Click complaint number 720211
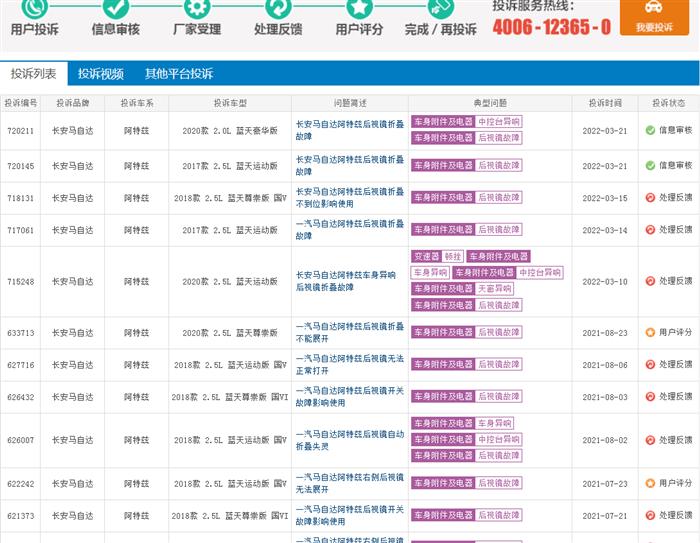This screenshot has width=700, height=543. 21,131
